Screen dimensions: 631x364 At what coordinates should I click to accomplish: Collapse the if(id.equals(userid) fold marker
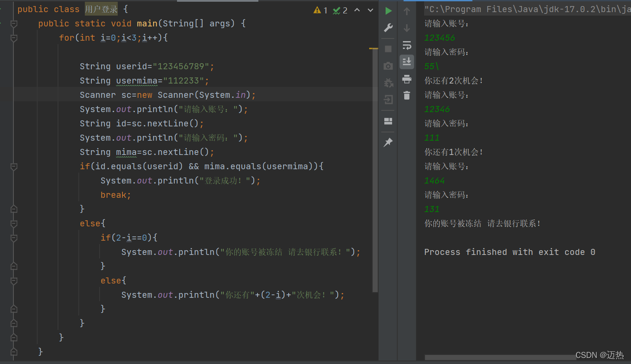point(14,166)
